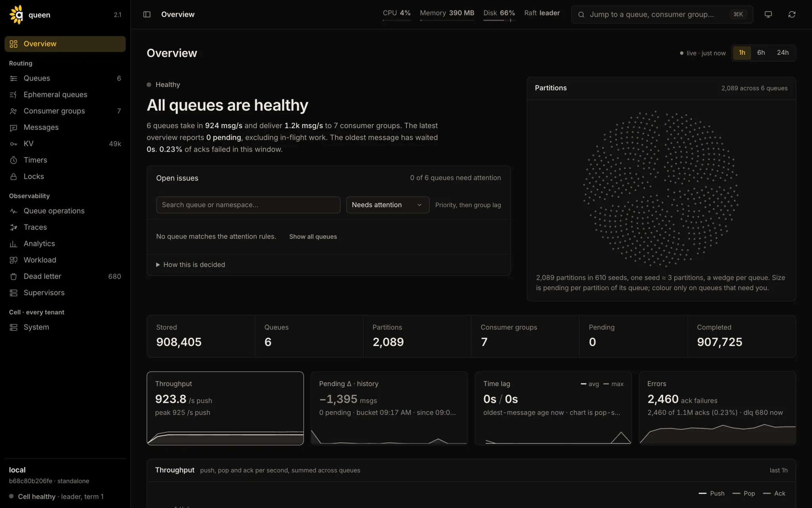Viewport: 812px width, 508px height.
Task: Select the Overview sidebar item
Action: point(65,44)
